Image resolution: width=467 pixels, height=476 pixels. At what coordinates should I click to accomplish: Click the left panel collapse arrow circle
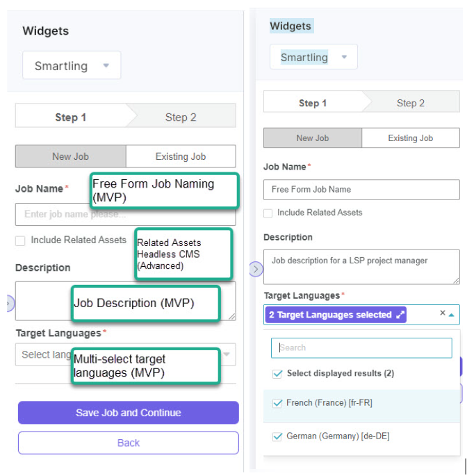pyautogui.click(x=9, y=302)
